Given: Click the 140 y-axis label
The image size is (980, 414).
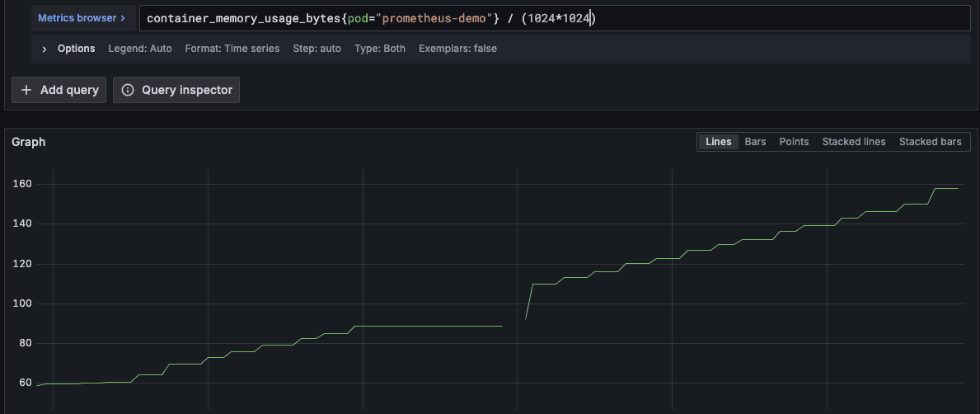Looking at the screenshot, I should (x=22, y=223).
